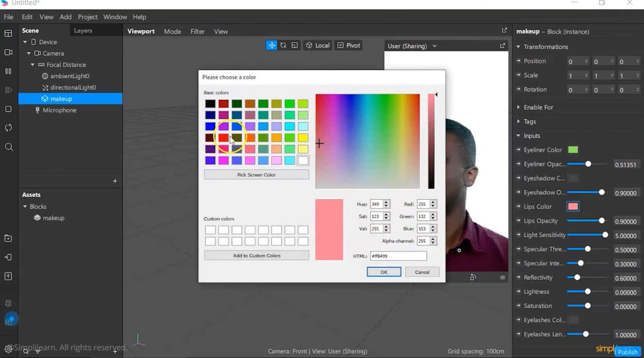Viewport: 644px width, 358px height.
Task: Open the camera icon in left sidebar
Action: point(8,52)
